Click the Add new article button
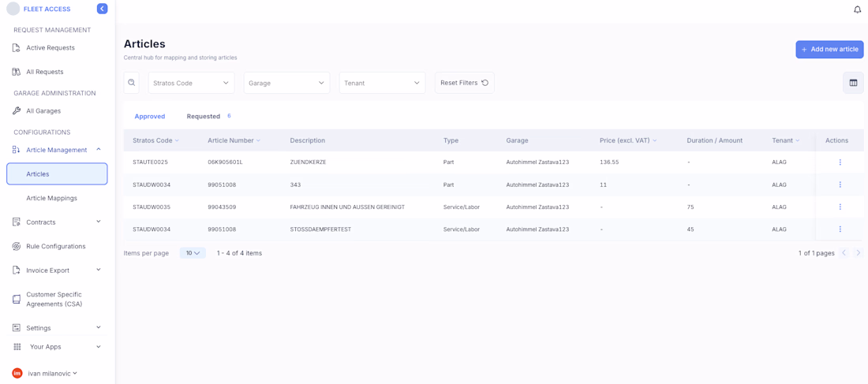Image resolution: width=868 pixels, height=384 pixels. coord(829,50)
